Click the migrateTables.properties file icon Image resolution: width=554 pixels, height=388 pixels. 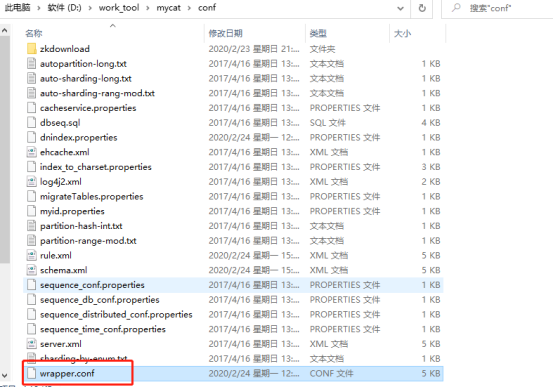(31, 196)
